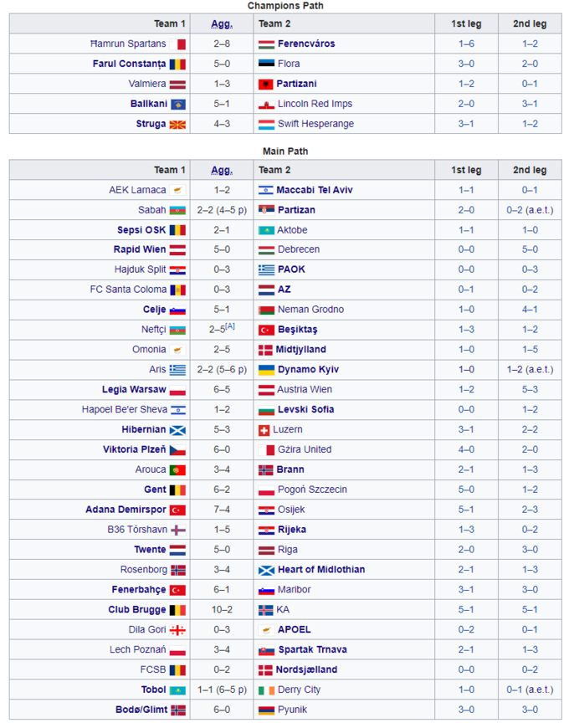Viewport: 569px width, 728px height.
Task: Click footnote [A] next to Neftçi's aggregate
Action: (229, 326)
